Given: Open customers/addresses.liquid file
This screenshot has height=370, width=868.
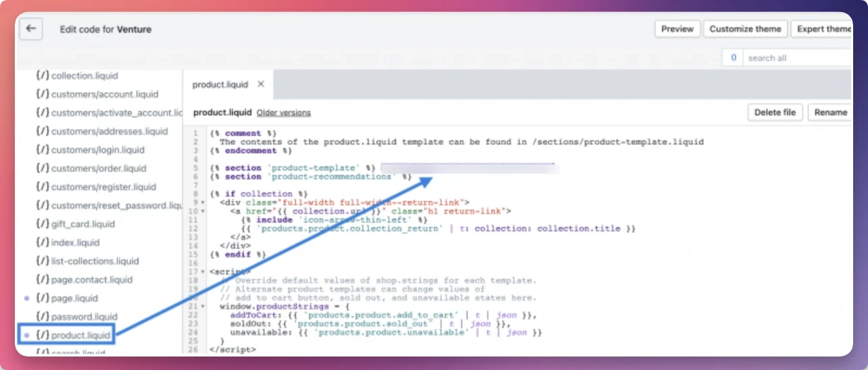Looking at the screenshot, I should [110, 131].
